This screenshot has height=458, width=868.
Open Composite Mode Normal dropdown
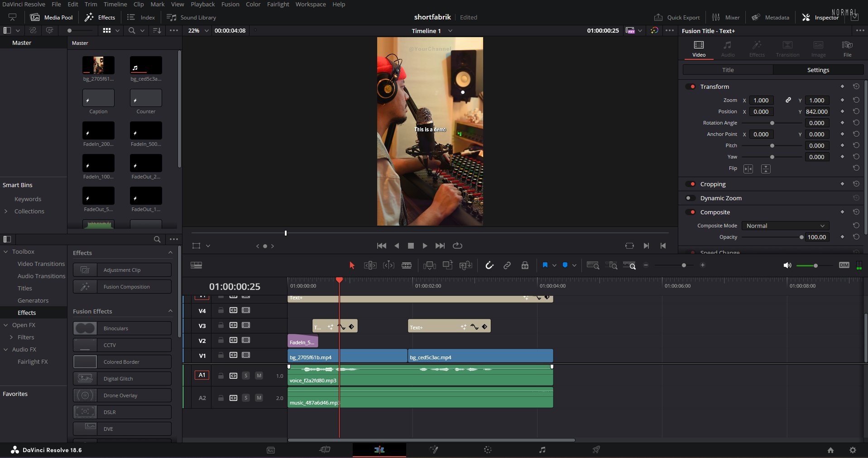click(785, 226)
